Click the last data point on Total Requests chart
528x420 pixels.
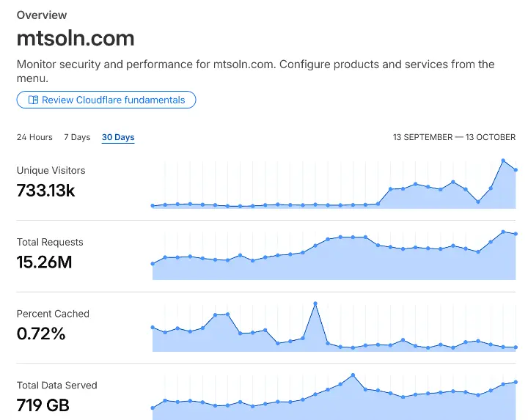tap(516, 234)
